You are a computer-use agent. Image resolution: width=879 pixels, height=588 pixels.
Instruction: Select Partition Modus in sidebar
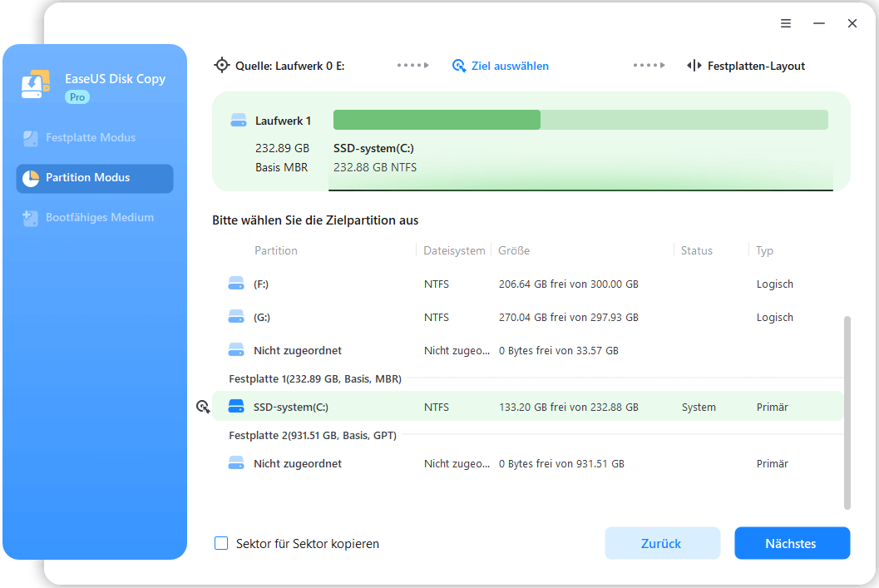[x=95, y=178]
